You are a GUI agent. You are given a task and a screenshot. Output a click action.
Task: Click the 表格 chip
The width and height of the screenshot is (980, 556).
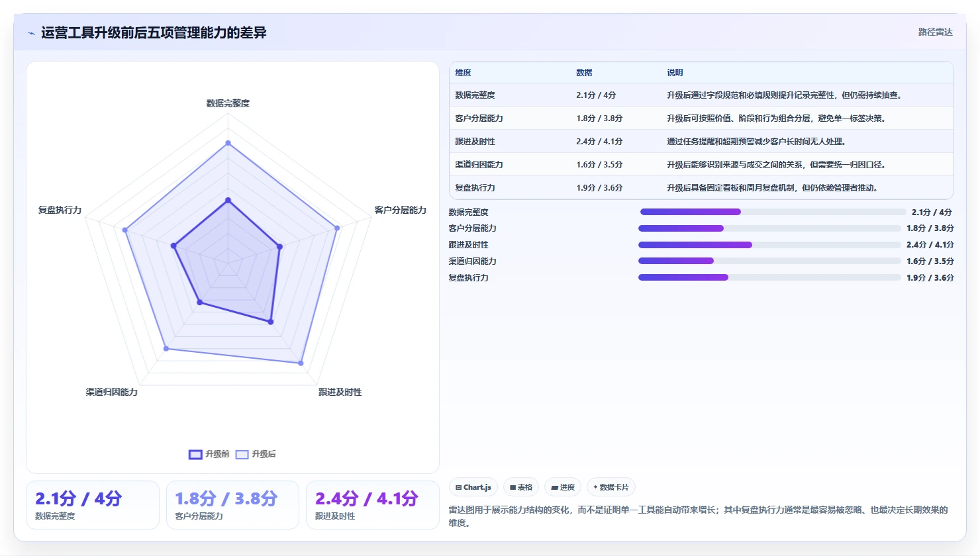click(x=521, y=487)
